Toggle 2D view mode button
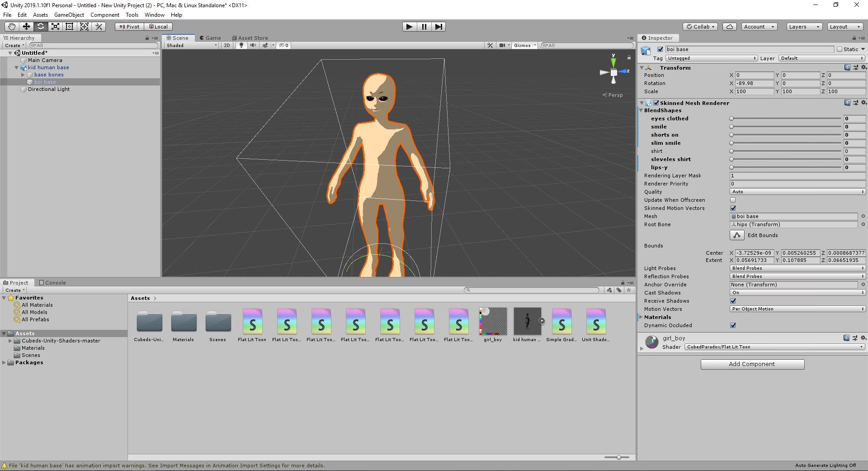 pyautogui.click(x=227, y=45)
